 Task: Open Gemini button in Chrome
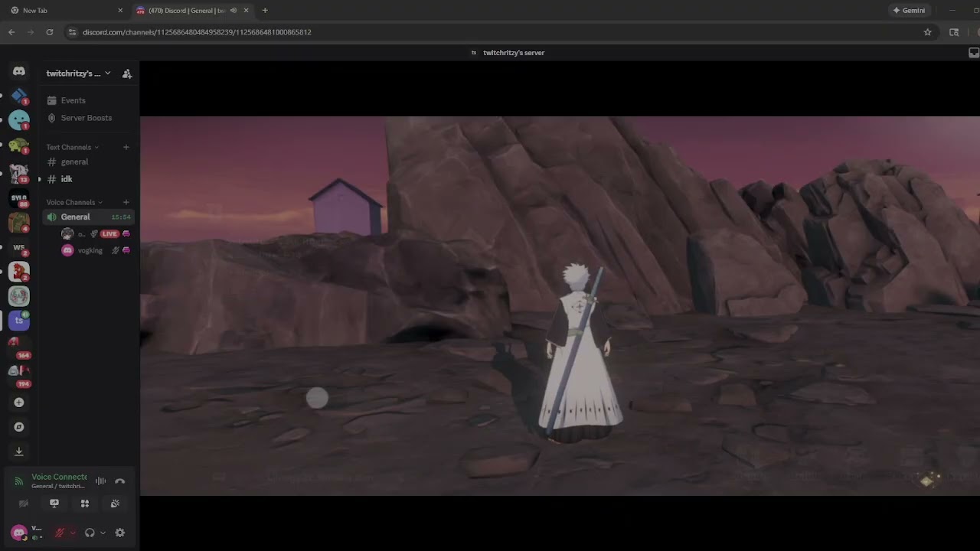910,11
